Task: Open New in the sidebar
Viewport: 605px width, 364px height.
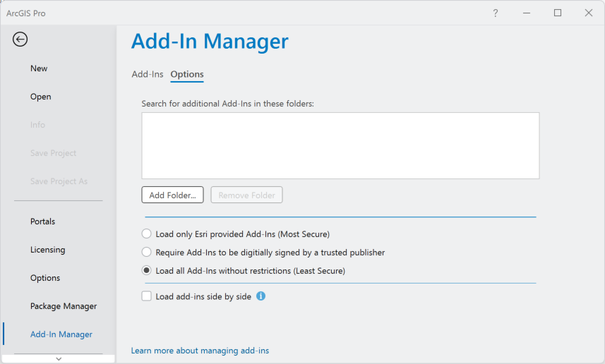Action: (x=39, y=68)
